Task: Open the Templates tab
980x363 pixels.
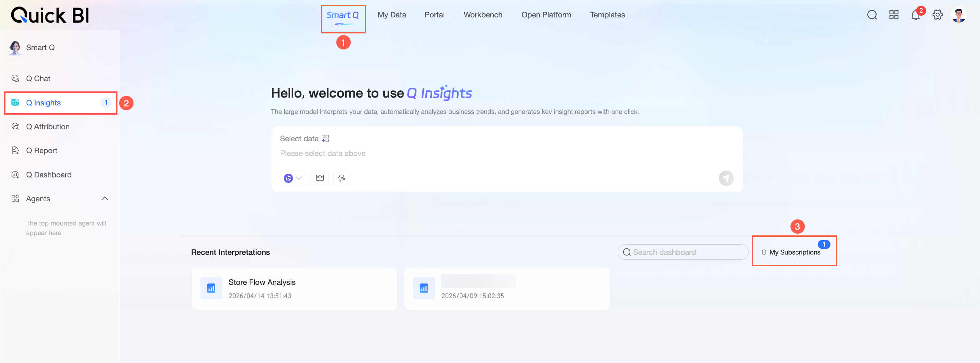Action: 607,15
